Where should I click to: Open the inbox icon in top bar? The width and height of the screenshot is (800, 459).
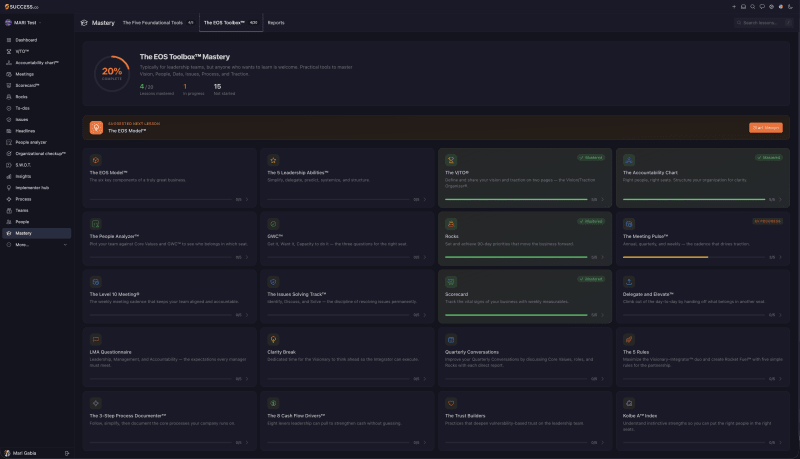tap(743, 7)
